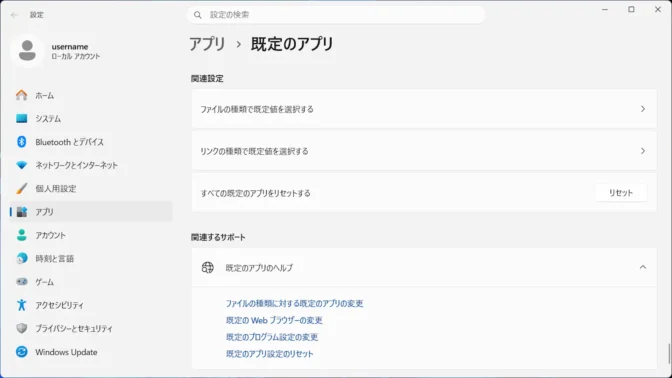Open ゲーム settings page
Image resolution: width=672 pixels, height=378 pixels.
pos(91,282)
